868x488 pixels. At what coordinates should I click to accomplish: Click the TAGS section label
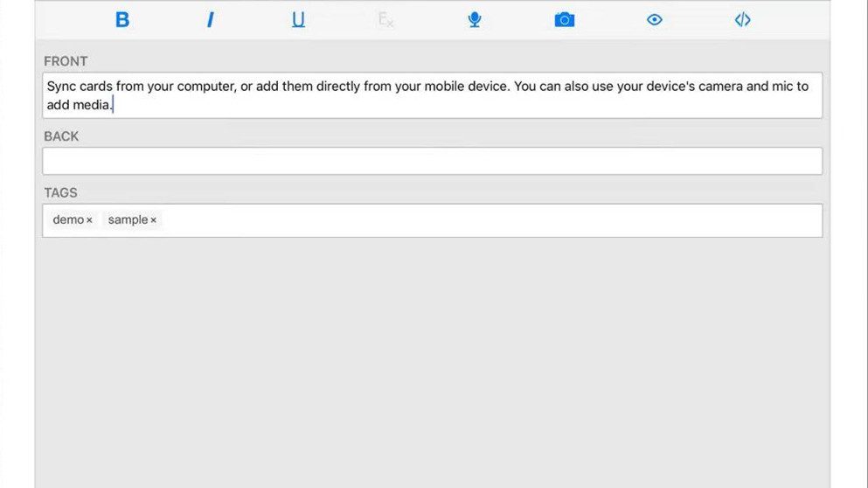tap(60, 192)
